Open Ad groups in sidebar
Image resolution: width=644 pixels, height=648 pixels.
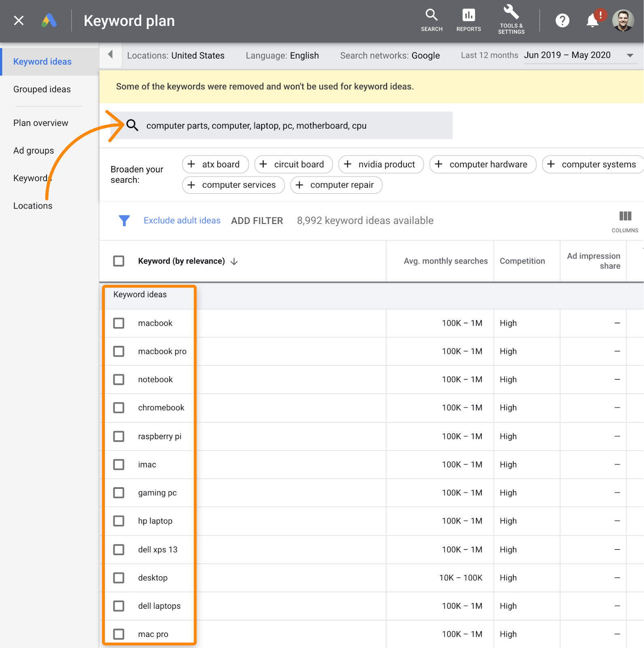(x=34, y=151)
